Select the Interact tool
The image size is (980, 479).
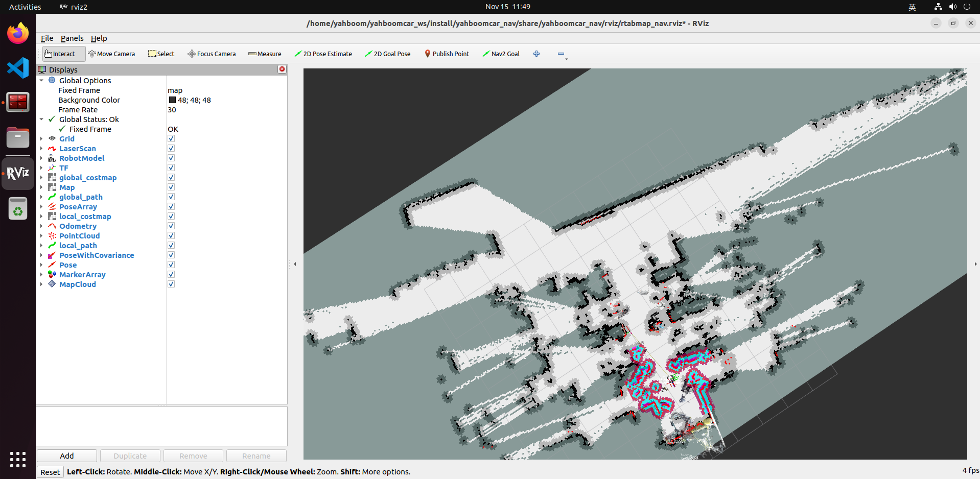click(63, 54)
